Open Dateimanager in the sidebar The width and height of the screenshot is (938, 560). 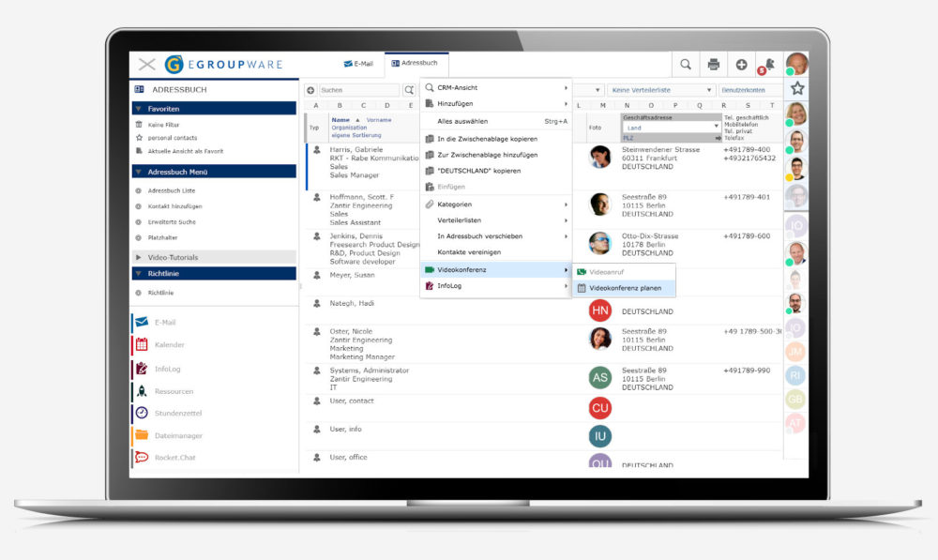[x=178, y=435]
